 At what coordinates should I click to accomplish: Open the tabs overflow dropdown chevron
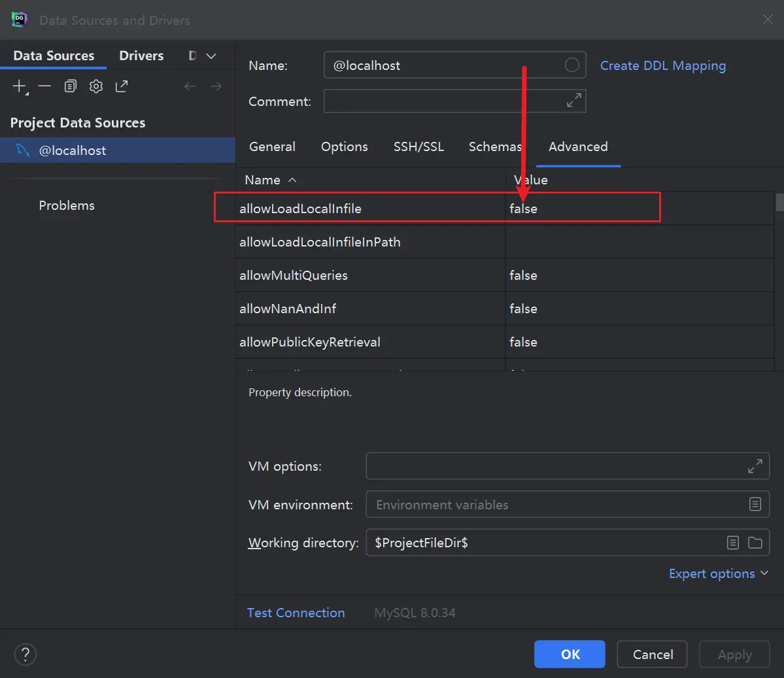click(211, 56)
